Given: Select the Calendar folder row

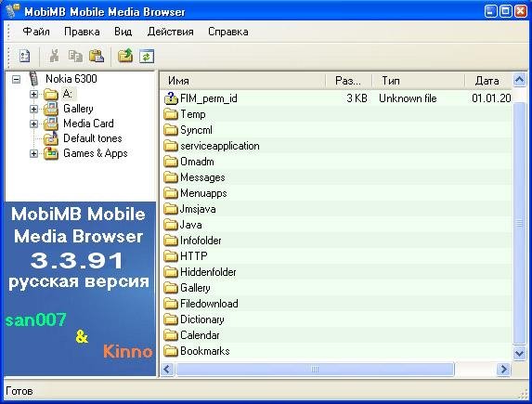Looking at the screenshot, I should 336,335.
